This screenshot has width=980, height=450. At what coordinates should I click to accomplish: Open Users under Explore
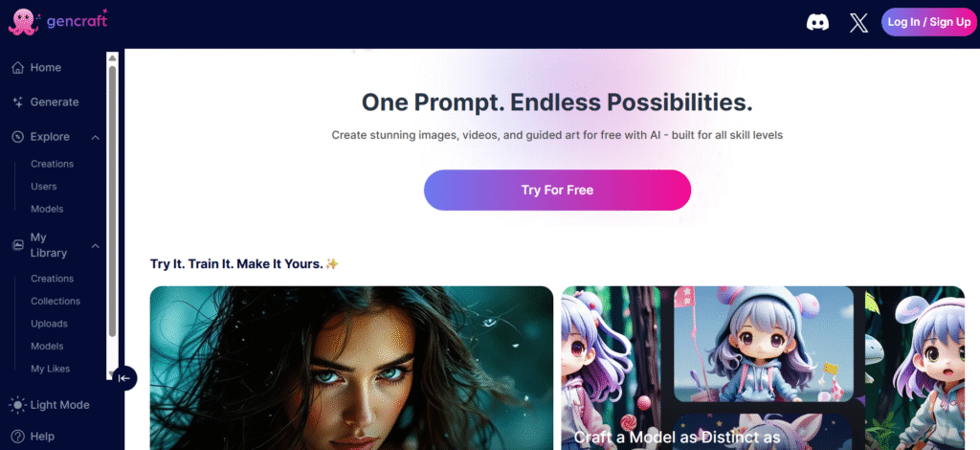coord(44,187)
